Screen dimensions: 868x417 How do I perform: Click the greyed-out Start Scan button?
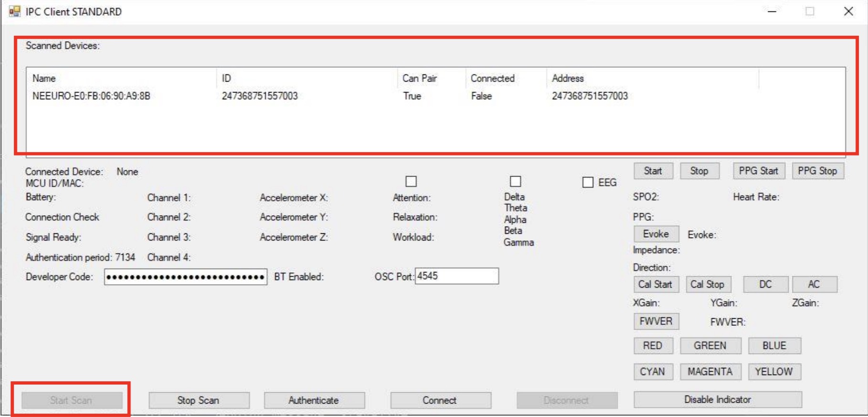coord(72,400)
